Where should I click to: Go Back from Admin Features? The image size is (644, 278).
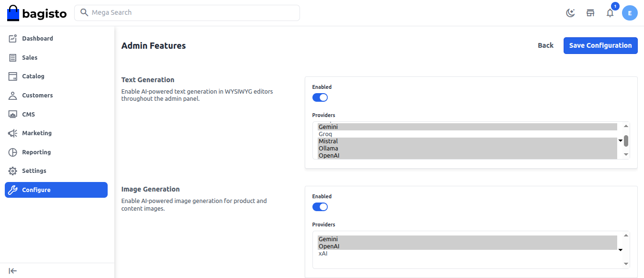point(545,45)
